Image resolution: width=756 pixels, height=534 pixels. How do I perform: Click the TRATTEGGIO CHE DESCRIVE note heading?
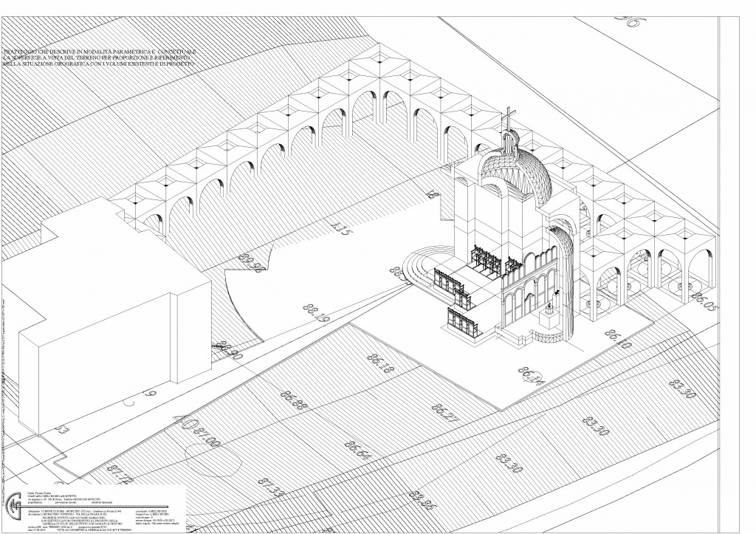click(x=100, y=52)
